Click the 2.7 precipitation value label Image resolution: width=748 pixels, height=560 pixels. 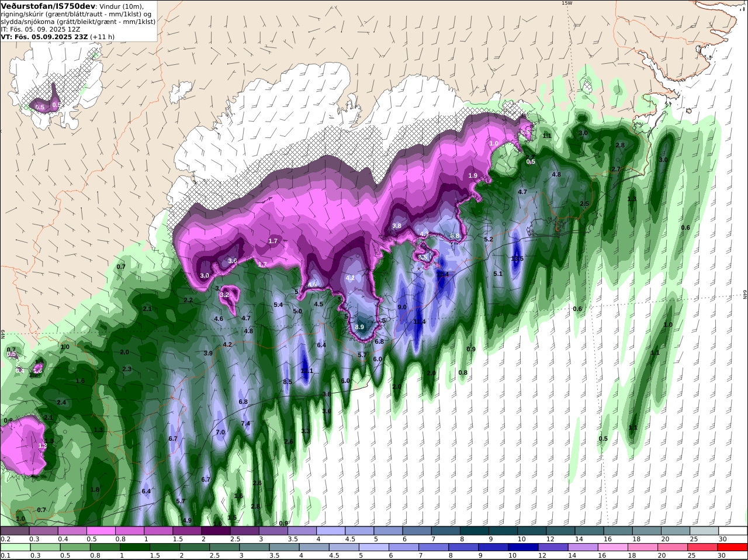615,170
